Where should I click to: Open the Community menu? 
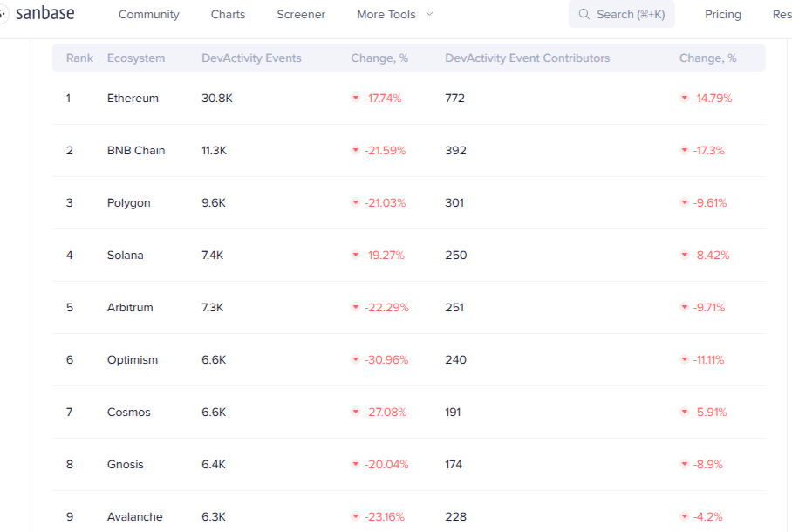(x=149, y=15)
